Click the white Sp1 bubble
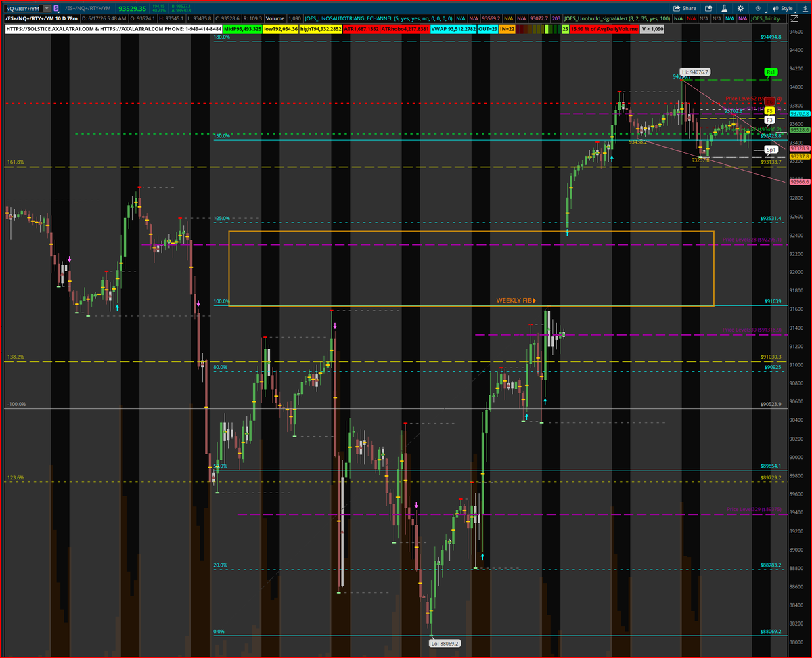The image size is (812, 658). [771, 149]
